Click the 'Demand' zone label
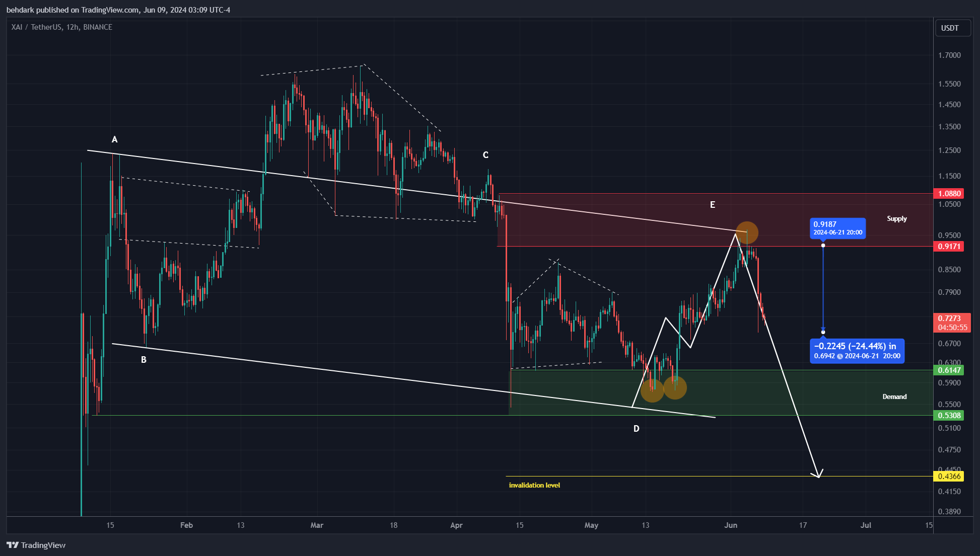The height and width of the screenshot is (556, 980). [894, 397]
